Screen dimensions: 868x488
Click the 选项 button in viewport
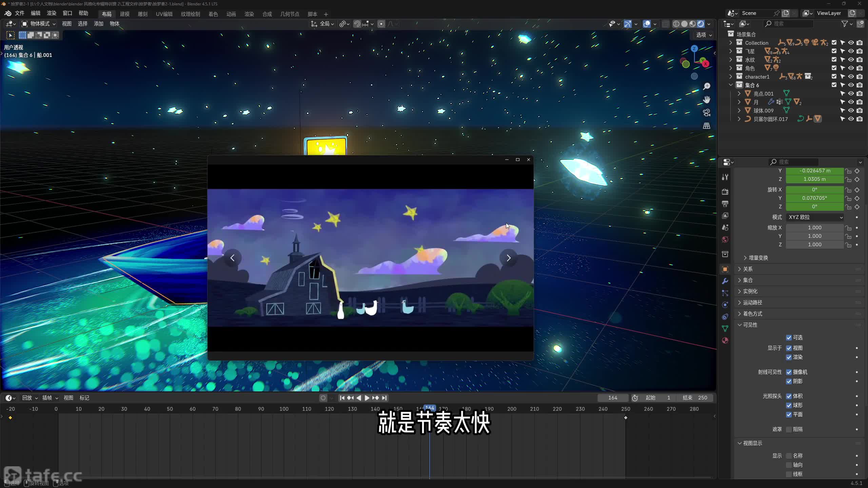pyautogui.click(x=704, y=35)
